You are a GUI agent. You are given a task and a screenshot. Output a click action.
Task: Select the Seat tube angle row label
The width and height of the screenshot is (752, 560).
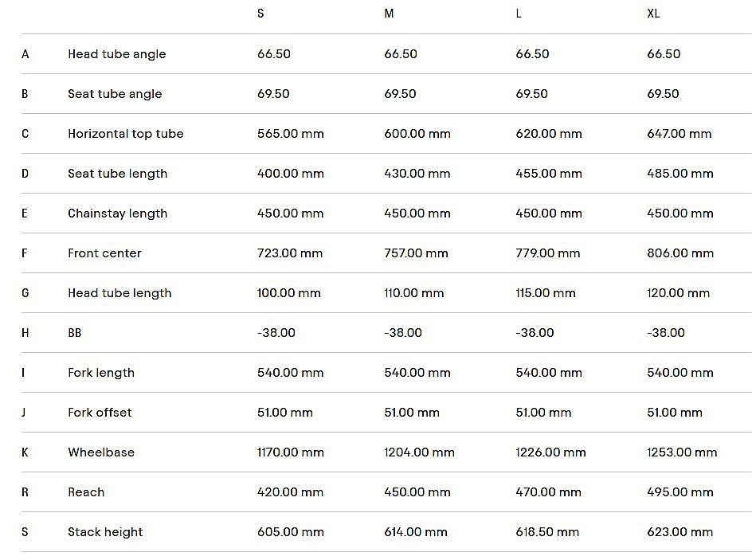click(x=115, y=94)
